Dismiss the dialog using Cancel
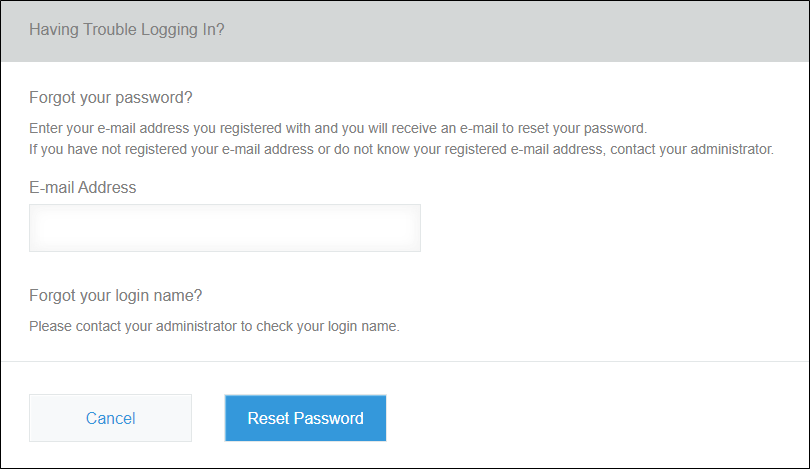The width and height of the screenshot is (810, 469). point(110,418)
